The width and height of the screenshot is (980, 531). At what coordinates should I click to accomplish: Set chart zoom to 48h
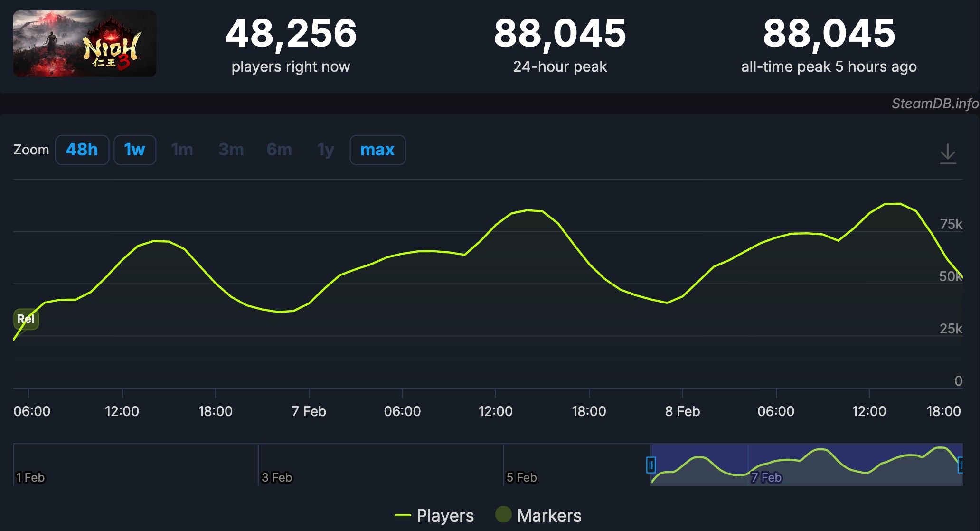click(x=82, y=150)
